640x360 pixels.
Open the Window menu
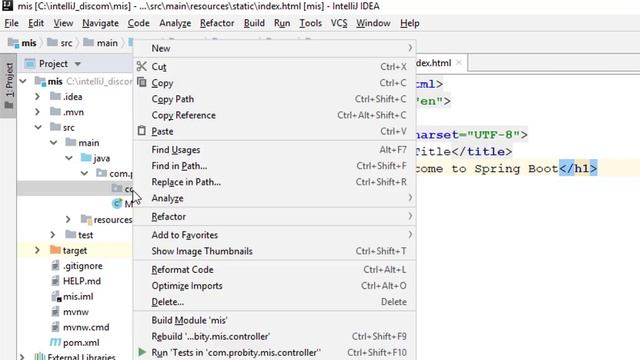[373, 23]
